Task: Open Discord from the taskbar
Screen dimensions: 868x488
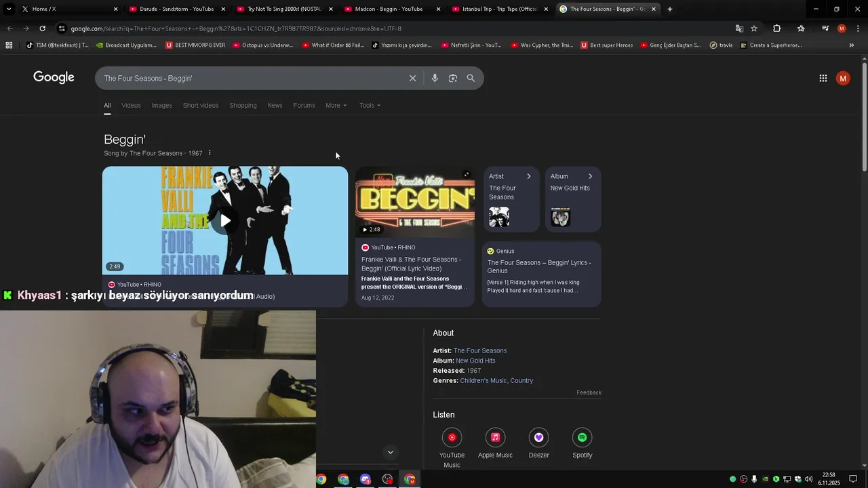Action: click(x=366, y=479)
